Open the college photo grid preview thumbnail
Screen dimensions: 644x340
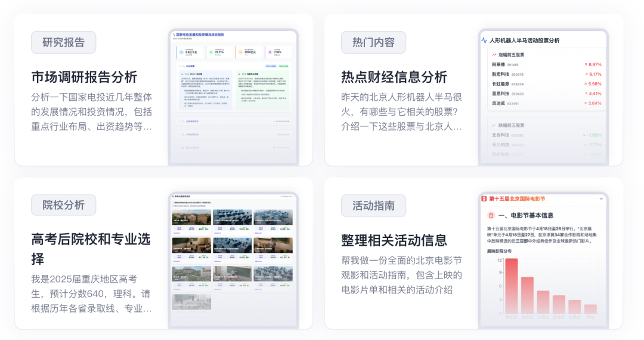coord(233,260)
